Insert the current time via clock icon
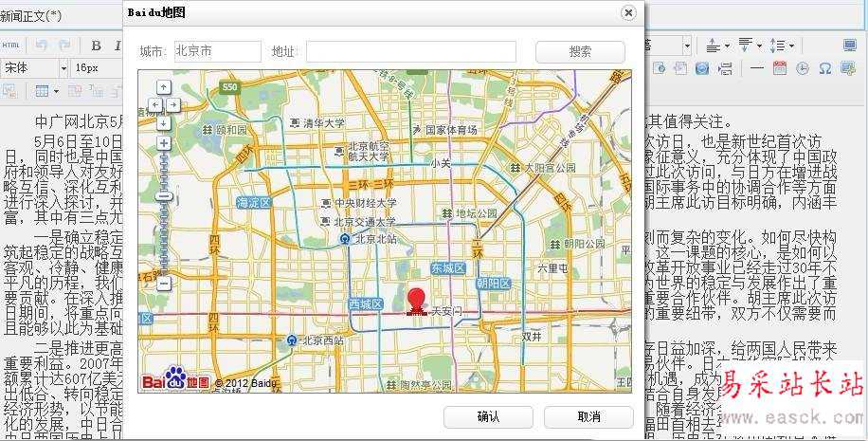The image size is (868, 441). (802, 68)
